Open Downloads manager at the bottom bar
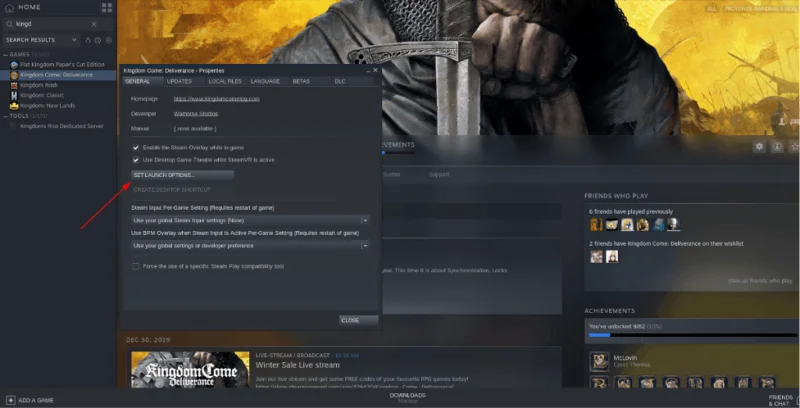Viewport: 800px width, 408px height. click(408, 398)
